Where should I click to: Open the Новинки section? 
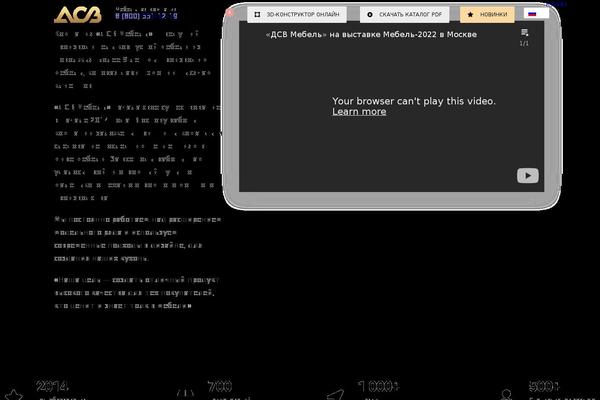click(487, 15)
